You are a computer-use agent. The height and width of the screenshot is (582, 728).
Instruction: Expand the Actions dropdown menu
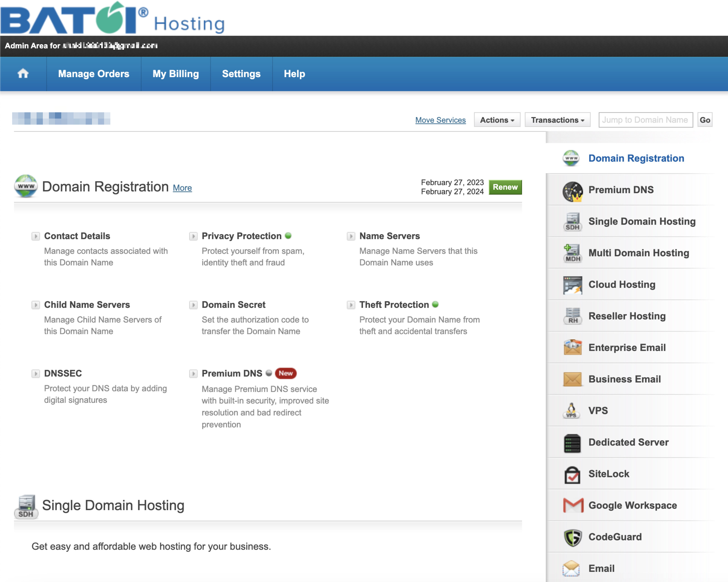coord(496,119)
